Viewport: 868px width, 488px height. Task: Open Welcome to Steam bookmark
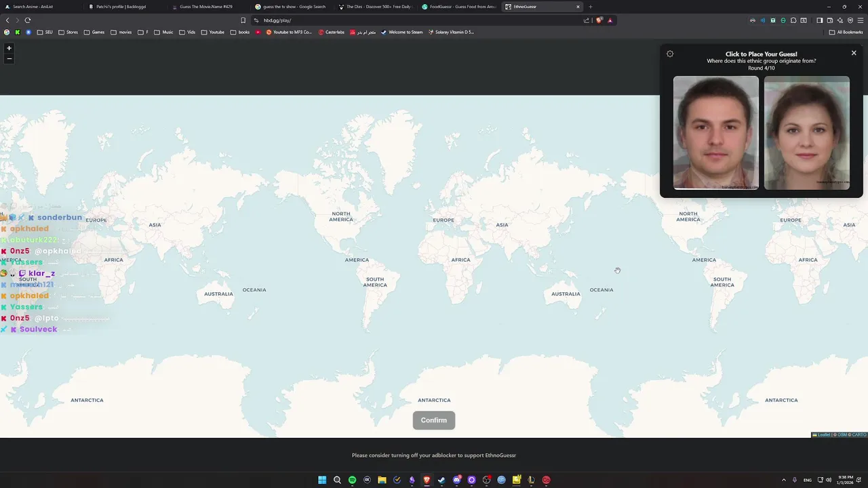(401, 32)
